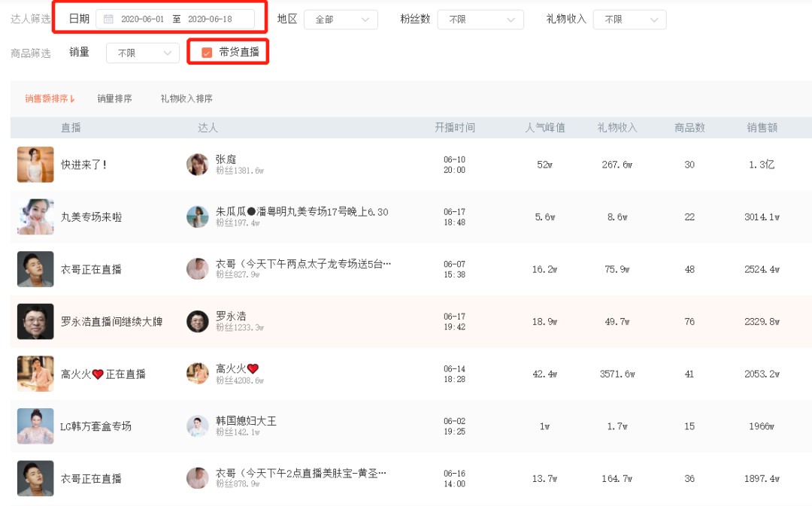Toggle the 带货直播 checkbox

pyautogui.click(x=207, y=53)
